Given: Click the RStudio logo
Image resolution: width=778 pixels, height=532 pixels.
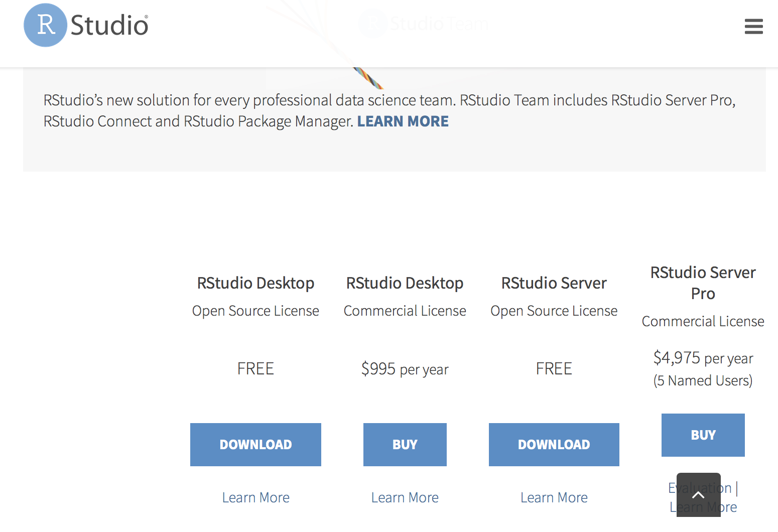Looking at the screenshot, I should (86, 25).
